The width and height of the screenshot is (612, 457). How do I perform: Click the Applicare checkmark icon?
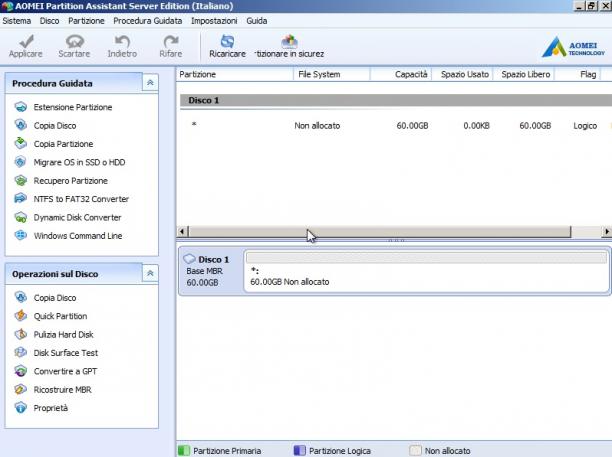(x=26, y=41)
